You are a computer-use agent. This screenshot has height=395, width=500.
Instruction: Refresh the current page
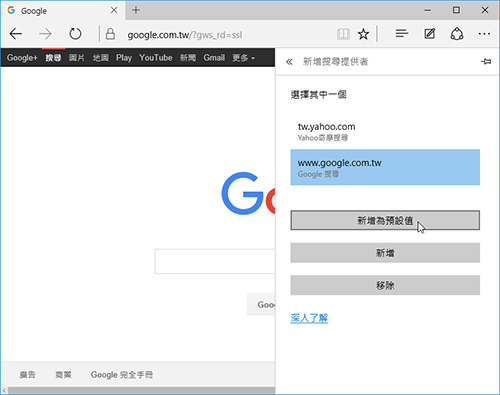[x=75, y=34]
